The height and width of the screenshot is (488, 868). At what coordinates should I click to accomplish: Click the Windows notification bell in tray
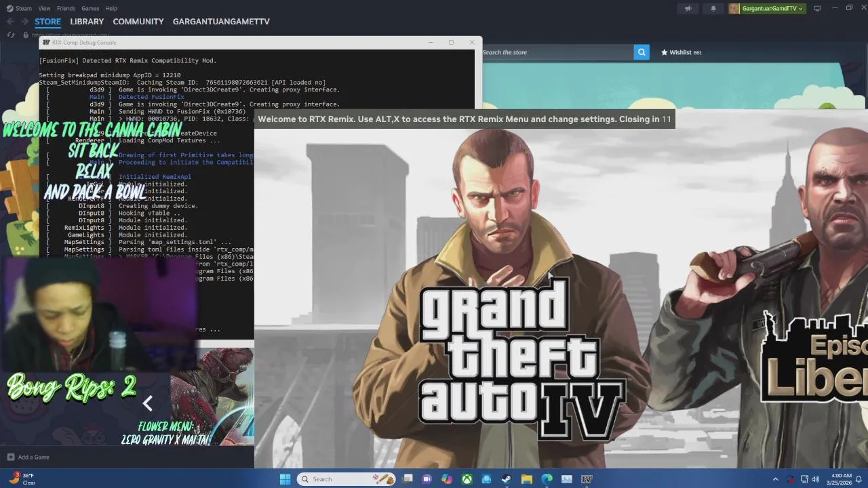tap(859, 479)
